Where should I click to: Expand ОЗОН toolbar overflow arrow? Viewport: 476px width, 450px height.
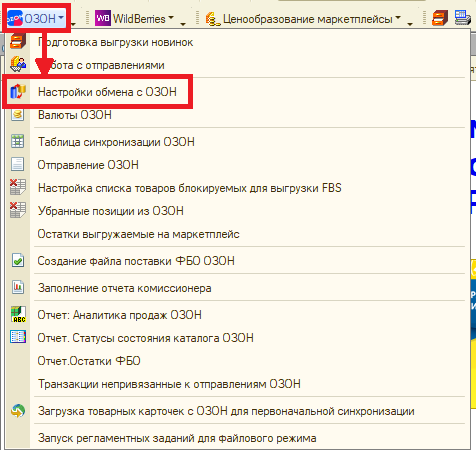click(x=73, y=24)
